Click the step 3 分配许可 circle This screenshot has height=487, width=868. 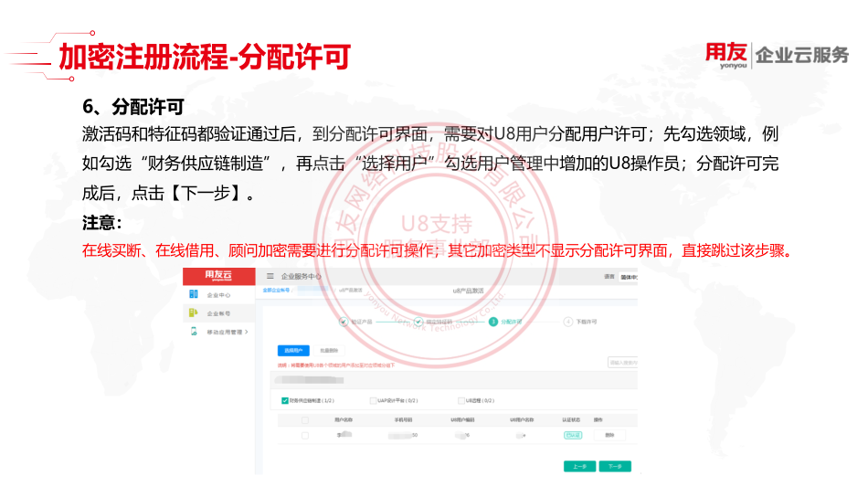[x=493, y=322]
